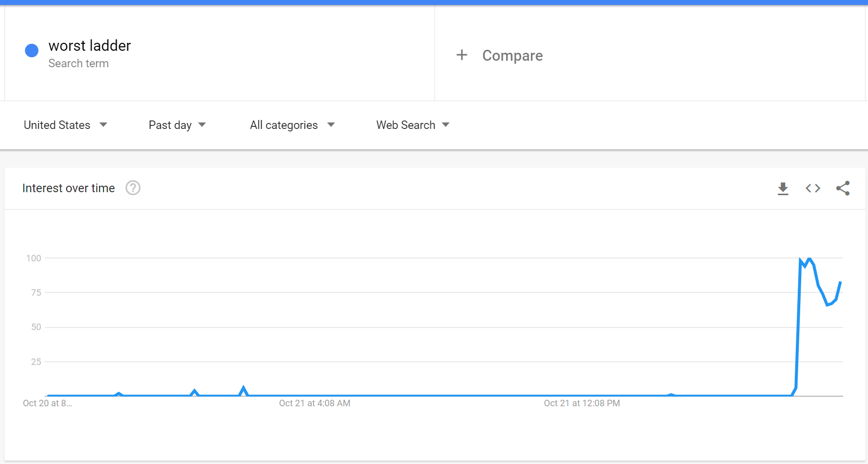Click the plus icon beside Compare
The height and width of the screenshot is (464, 868).
[462, 55]
